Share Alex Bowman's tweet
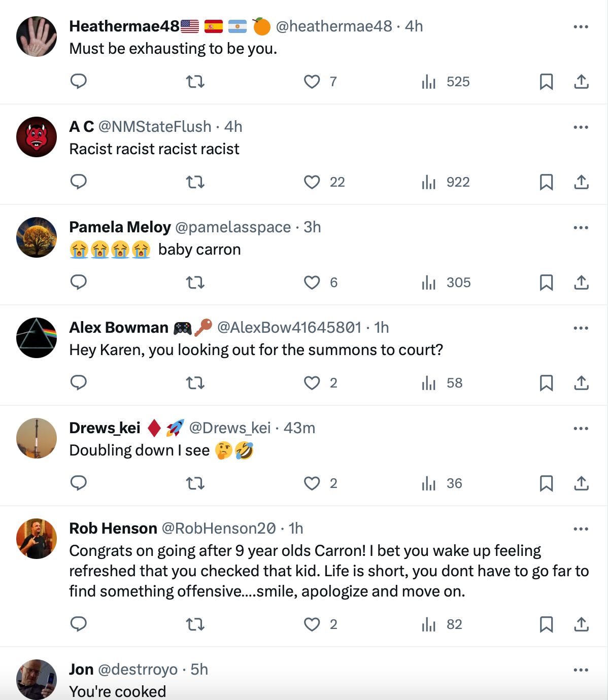 (581, 383)
